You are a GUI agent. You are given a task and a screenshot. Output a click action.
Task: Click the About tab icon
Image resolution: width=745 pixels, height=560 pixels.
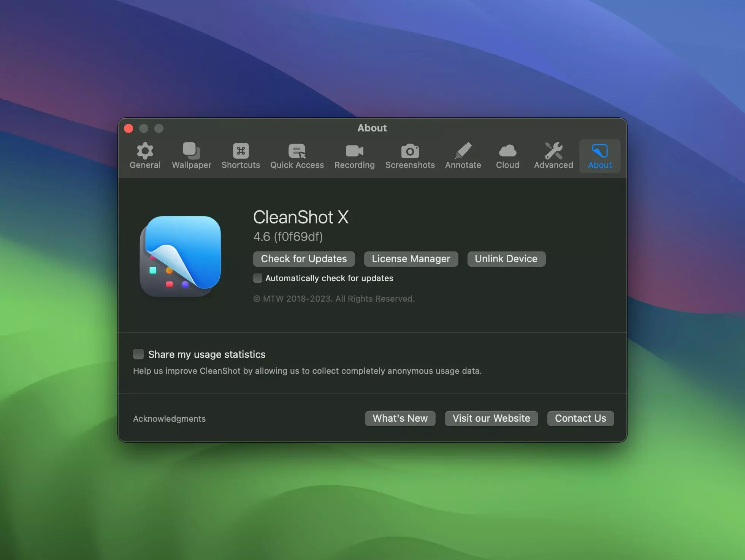coord(599,151)
